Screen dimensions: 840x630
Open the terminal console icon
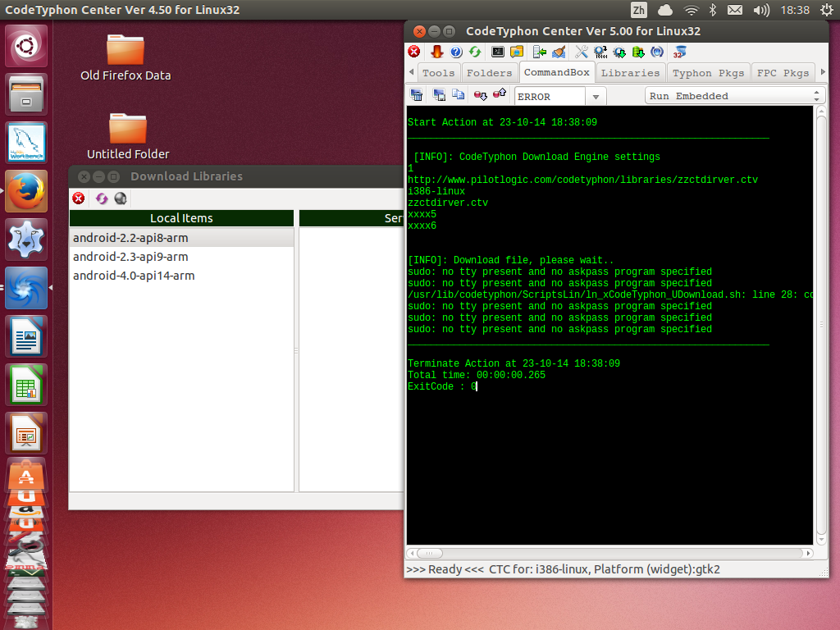click(498, 52)
